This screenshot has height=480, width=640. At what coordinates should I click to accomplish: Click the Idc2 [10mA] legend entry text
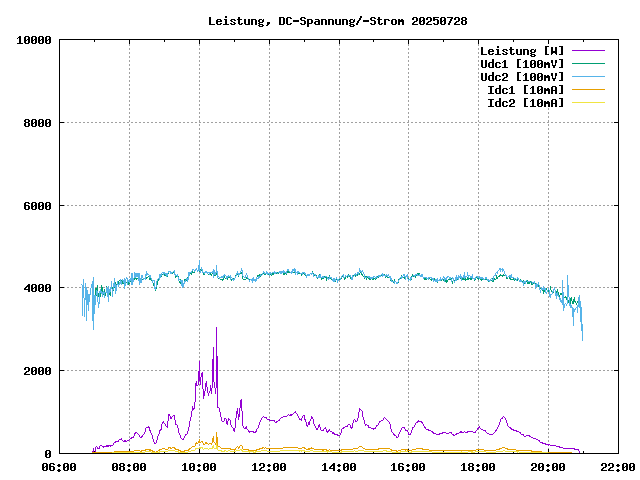tap(525, 103)
